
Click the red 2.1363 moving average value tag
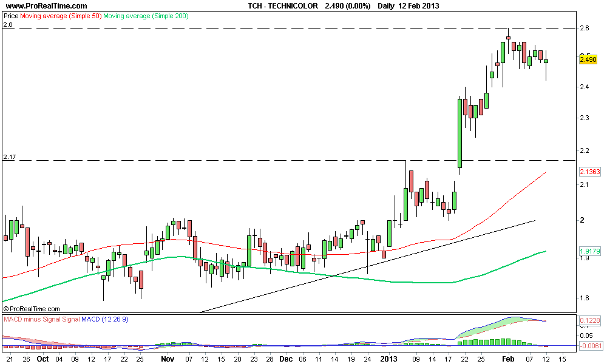[x=589, y=172]
